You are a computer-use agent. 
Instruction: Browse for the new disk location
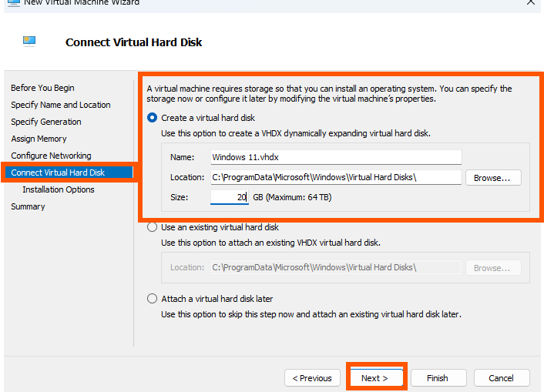pyautogui.click(x=493, y=178)
